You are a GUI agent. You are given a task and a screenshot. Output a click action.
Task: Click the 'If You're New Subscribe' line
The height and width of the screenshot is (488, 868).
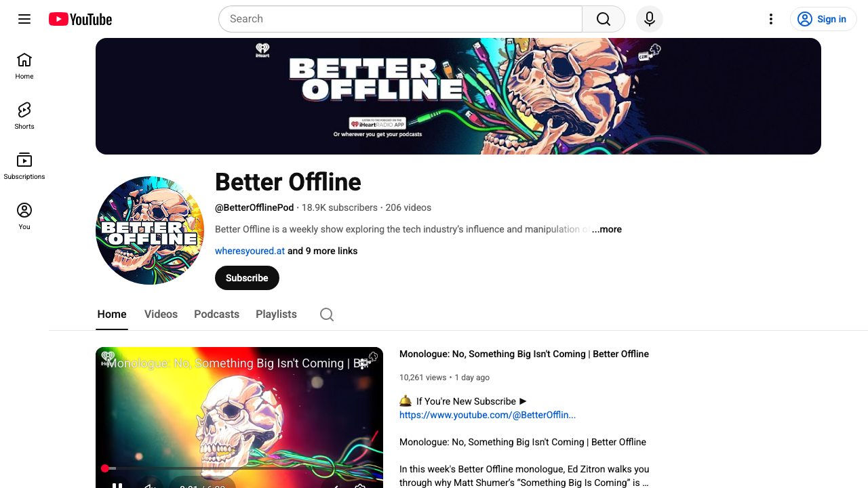click(x=463, y=401)
